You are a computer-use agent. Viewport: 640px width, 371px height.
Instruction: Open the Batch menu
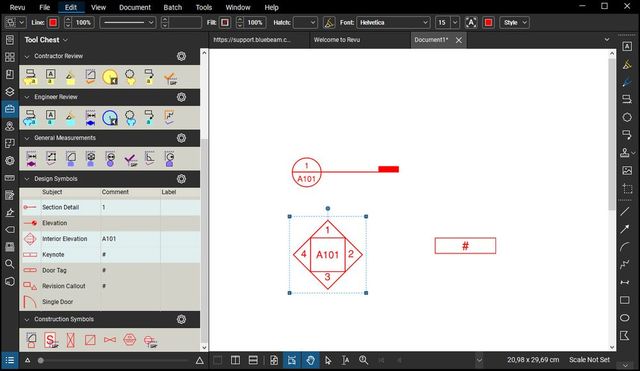click(173, 7)
